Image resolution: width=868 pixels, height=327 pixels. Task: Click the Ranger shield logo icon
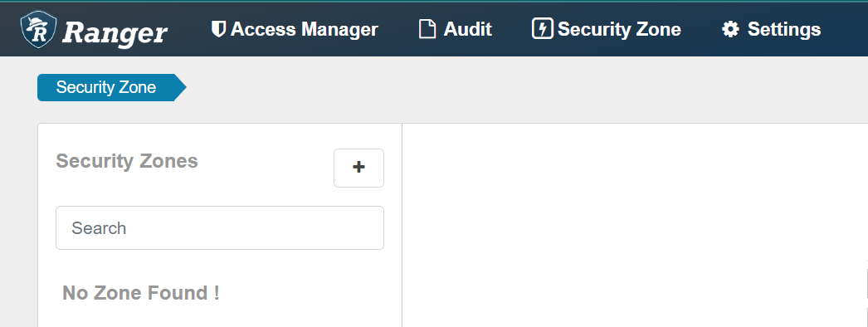pyautogui.click(x=38, y=30)
